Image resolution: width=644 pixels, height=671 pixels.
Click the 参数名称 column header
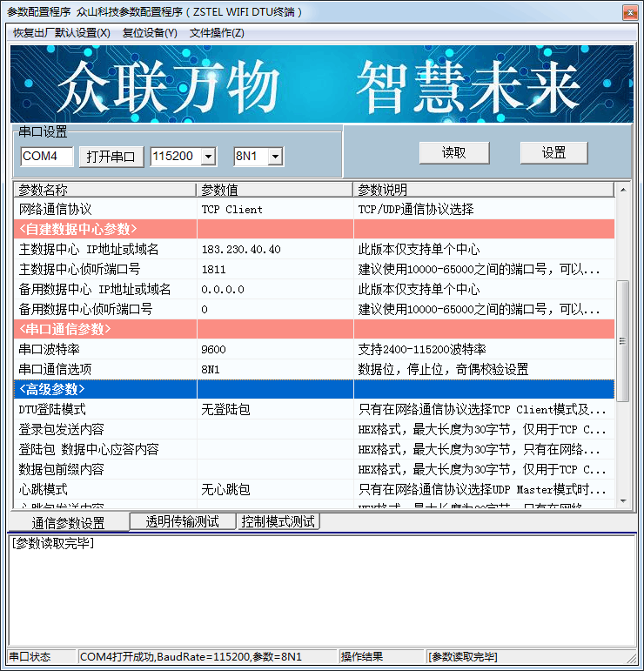pos(104,190)
